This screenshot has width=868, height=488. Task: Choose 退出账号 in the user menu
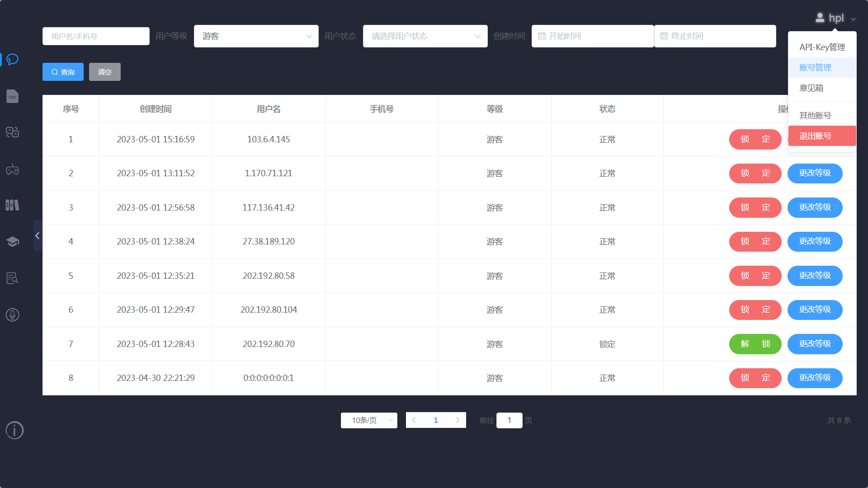coord(822,136)
